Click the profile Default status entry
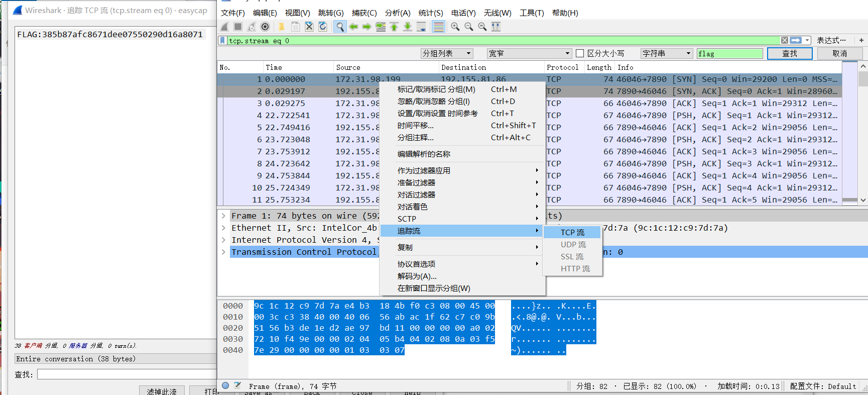868x395 pixels. pos(823,386)
